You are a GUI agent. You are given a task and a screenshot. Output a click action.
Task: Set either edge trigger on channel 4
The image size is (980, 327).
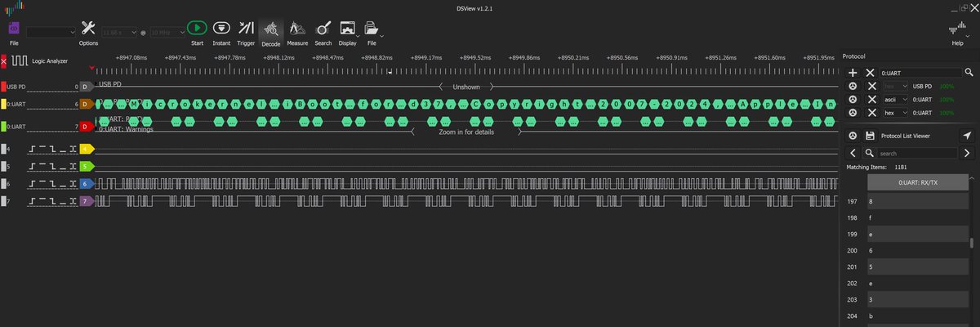pos(73,149)
